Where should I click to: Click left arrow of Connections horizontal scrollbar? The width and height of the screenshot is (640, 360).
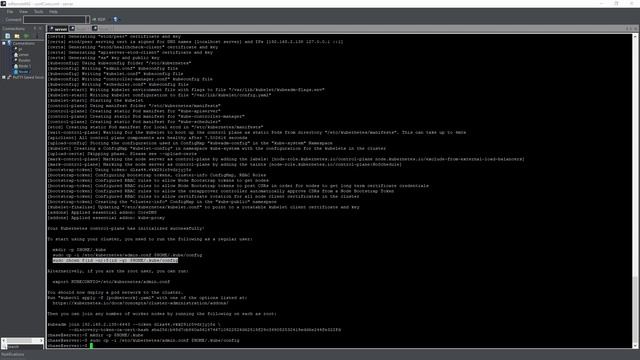pos(4,340)
